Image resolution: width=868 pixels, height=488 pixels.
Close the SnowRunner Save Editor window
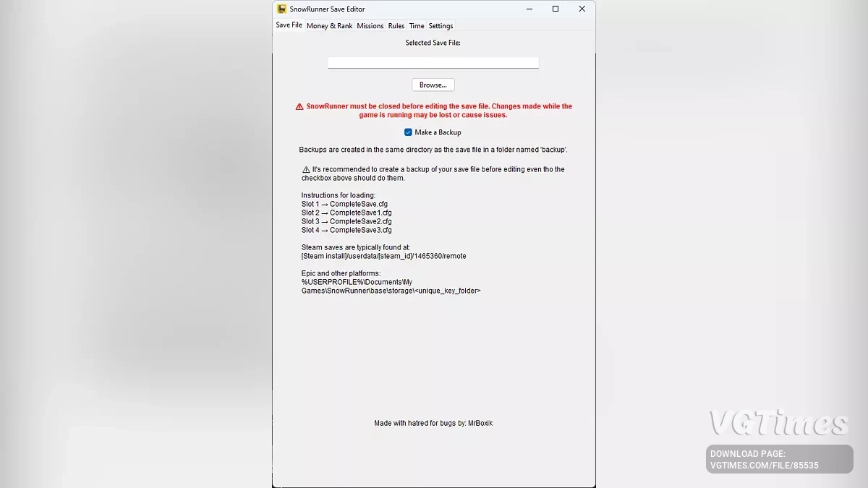point(582,9)
